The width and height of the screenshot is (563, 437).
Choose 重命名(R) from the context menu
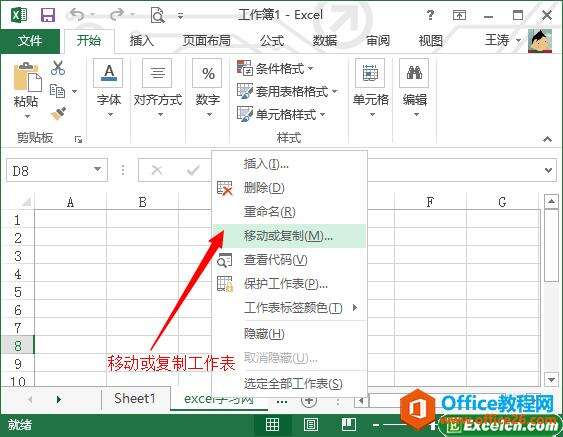click(289, 212)
